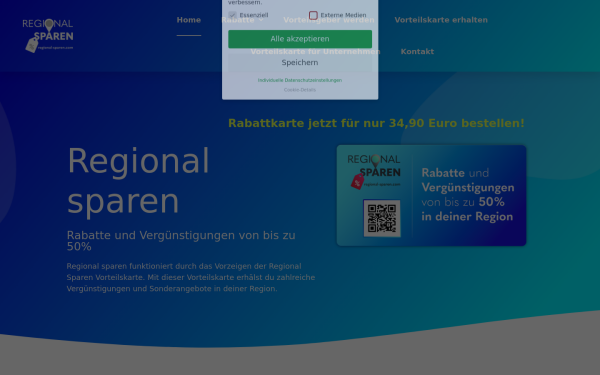This screenshot has height=375, width=600.
Task: Go to Vorteilskarte erhalten
Action: coord(441,20)
